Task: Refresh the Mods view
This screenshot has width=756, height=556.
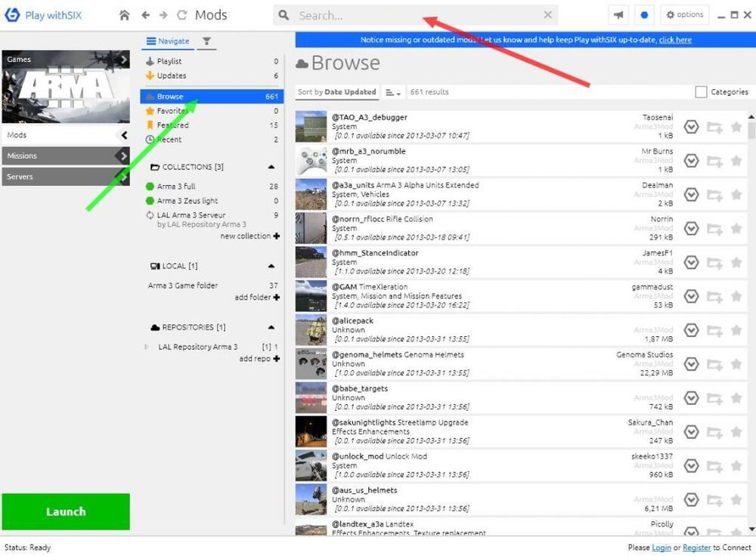Action: [x=181, y=15]
